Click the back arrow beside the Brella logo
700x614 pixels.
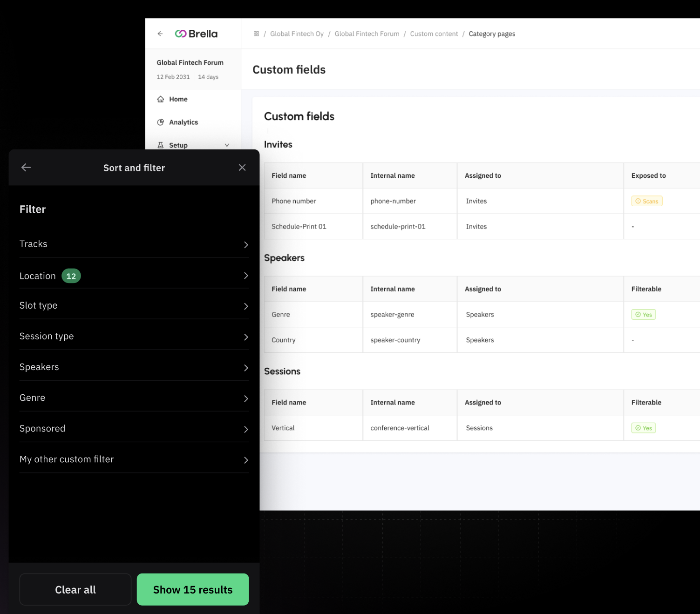click(x=160, y=34)
